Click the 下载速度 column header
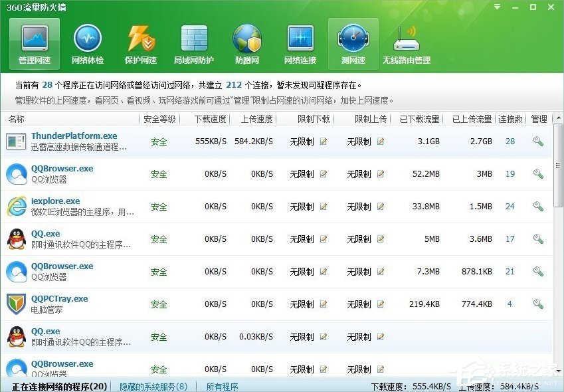This screenshot has width=564, height=392. click(210, 120)
